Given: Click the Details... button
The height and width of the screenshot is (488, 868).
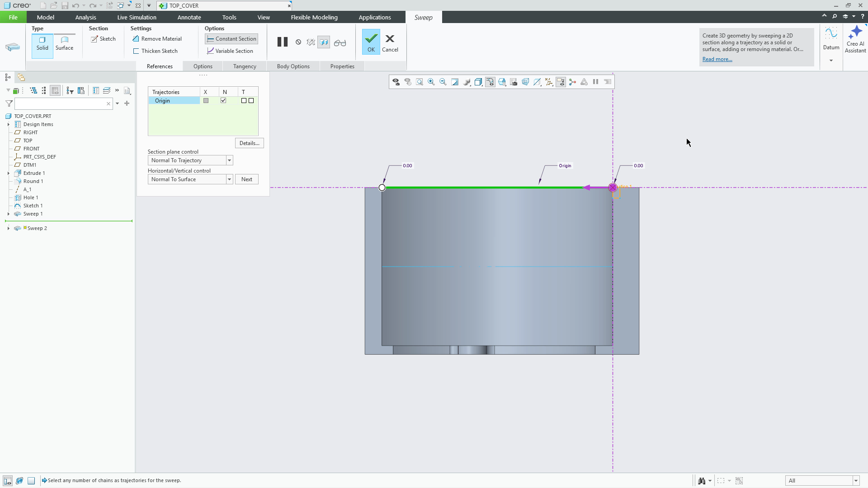Looking at the screenshot, I should coord(249,143).
